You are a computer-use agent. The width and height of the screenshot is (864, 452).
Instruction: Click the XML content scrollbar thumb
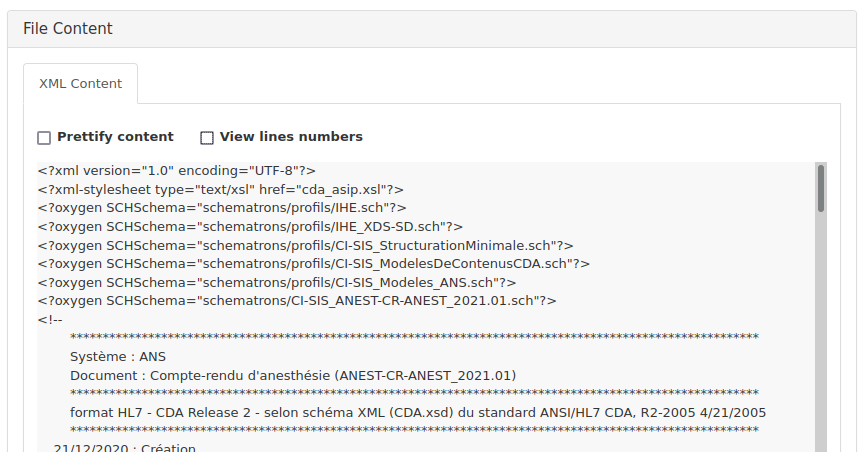click(x=821, y=188)
